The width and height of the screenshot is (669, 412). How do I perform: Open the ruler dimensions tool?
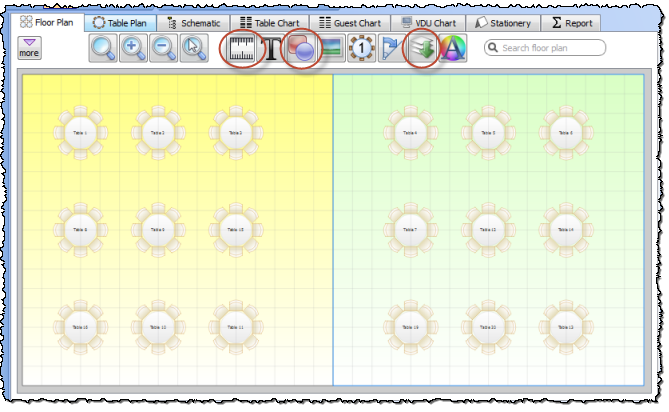pyautogui.click(x=242, y=48)
